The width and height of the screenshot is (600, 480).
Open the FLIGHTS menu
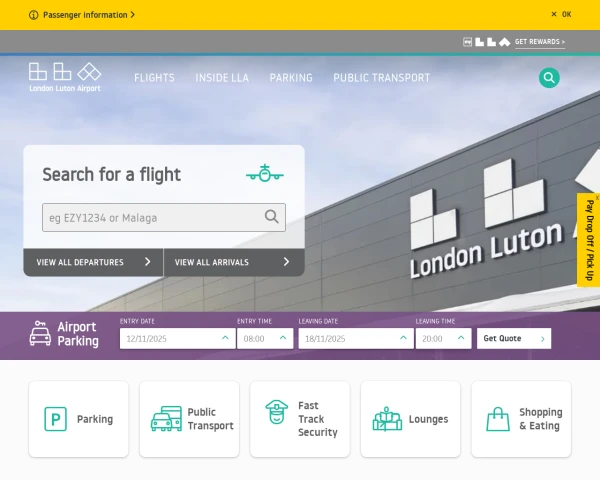click(x=154, y=78)
